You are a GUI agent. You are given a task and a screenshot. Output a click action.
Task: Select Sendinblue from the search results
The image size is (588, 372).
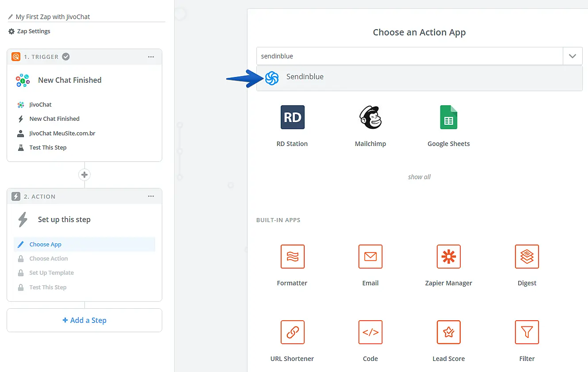(305, 77)
